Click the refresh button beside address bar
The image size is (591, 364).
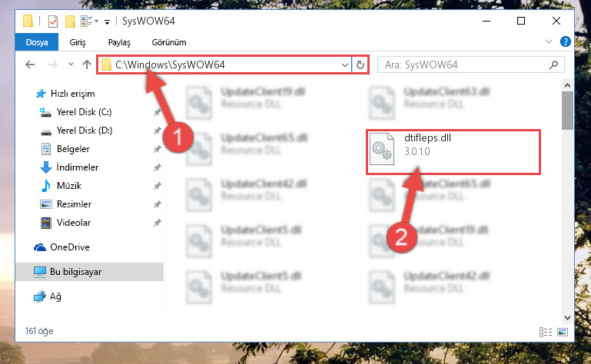click(x=360, y=65)
